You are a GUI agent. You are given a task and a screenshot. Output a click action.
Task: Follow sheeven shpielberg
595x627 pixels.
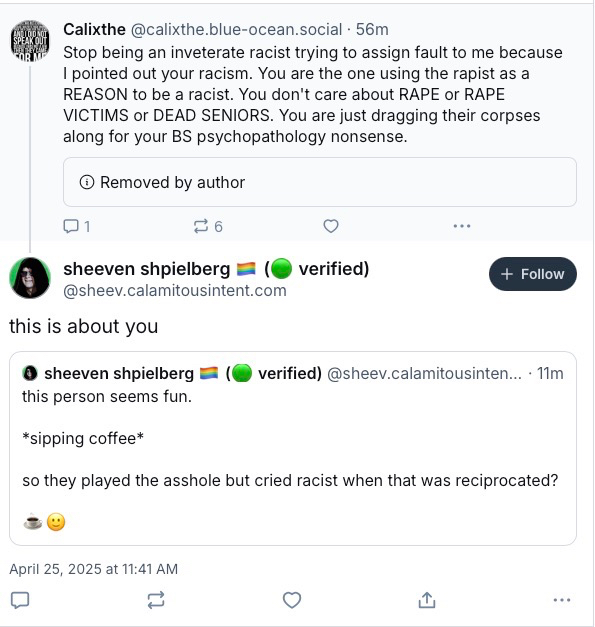pos(533,274)
